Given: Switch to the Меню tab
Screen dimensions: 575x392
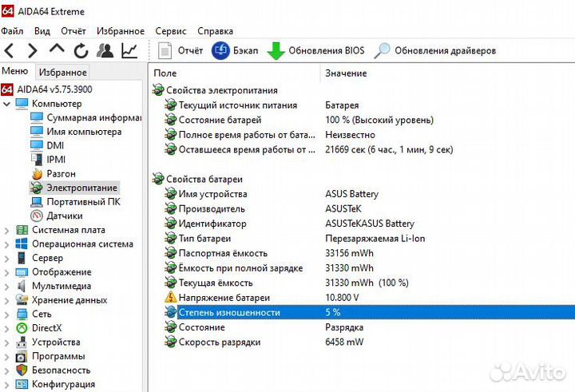Looking at the screenshot, I should pos(15,71).
